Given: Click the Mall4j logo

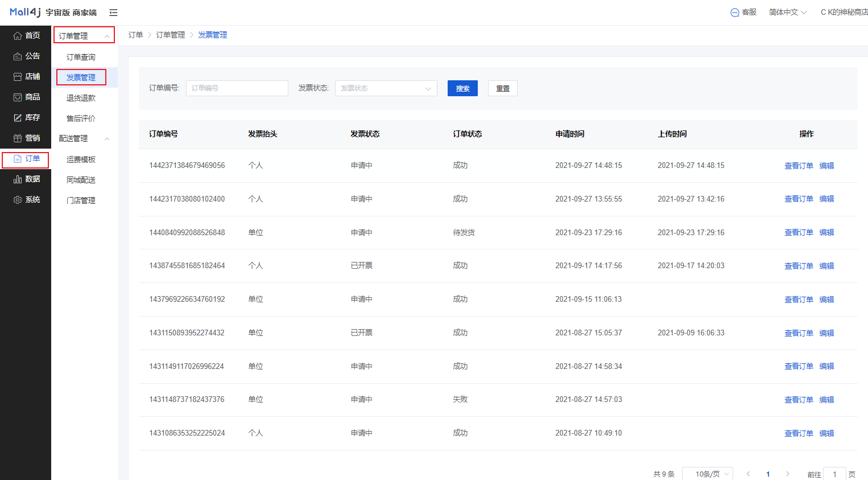Looking at the screenshot, I should pyautogui.click(x=25, y=12).
